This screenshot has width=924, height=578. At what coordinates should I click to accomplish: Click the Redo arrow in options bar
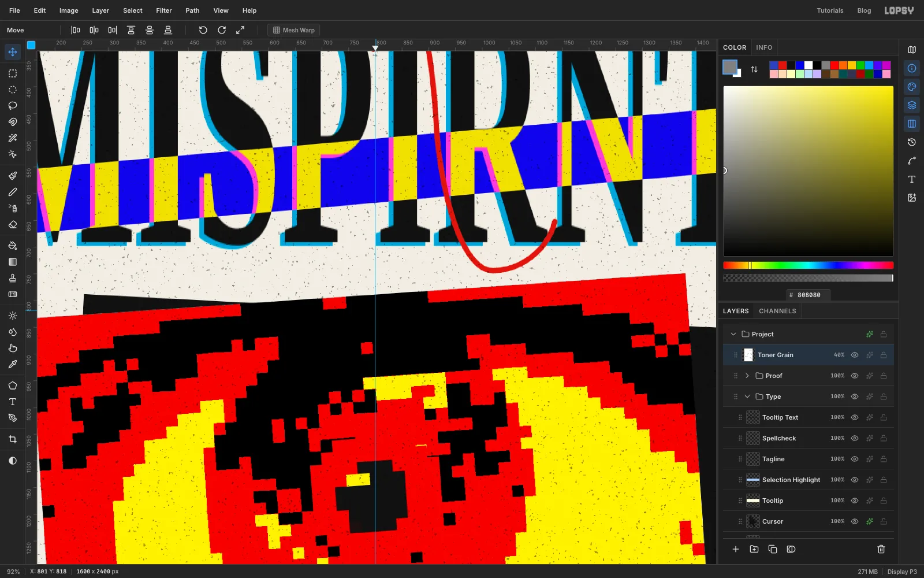pos(222,30)
